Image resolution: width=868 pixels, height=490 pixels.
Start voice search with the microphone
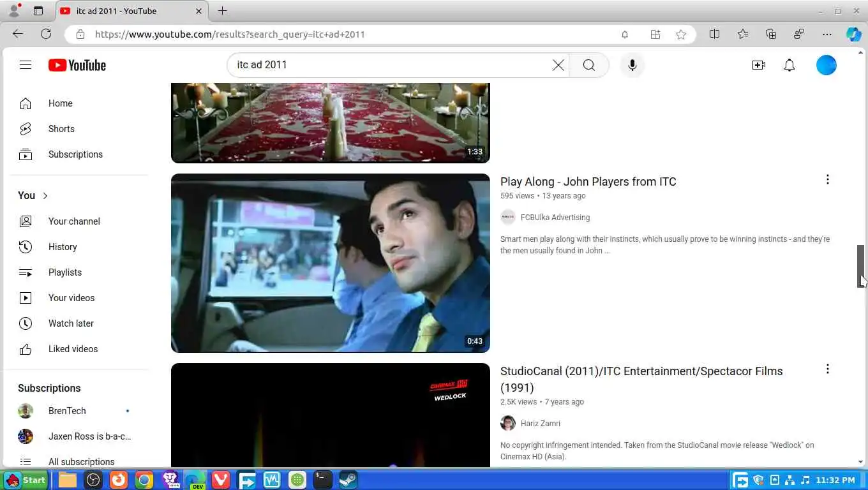(632, 65)
